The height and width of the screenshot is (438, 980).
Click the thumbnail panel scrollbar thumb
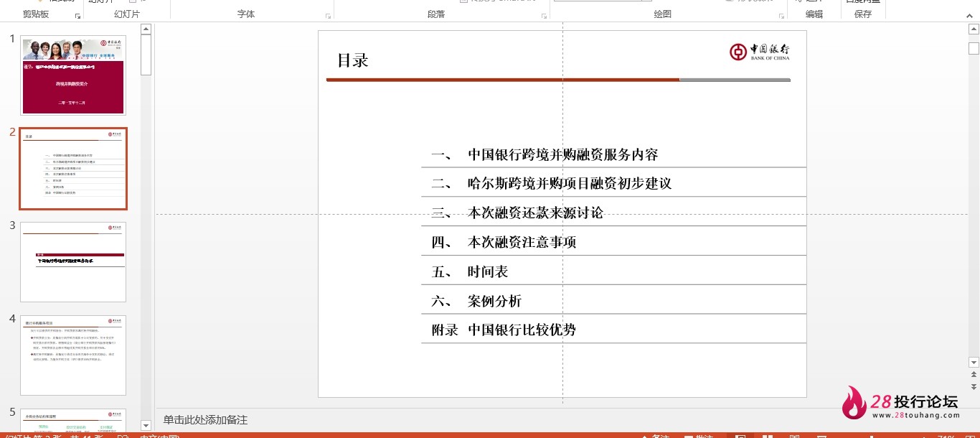(146, 55)
